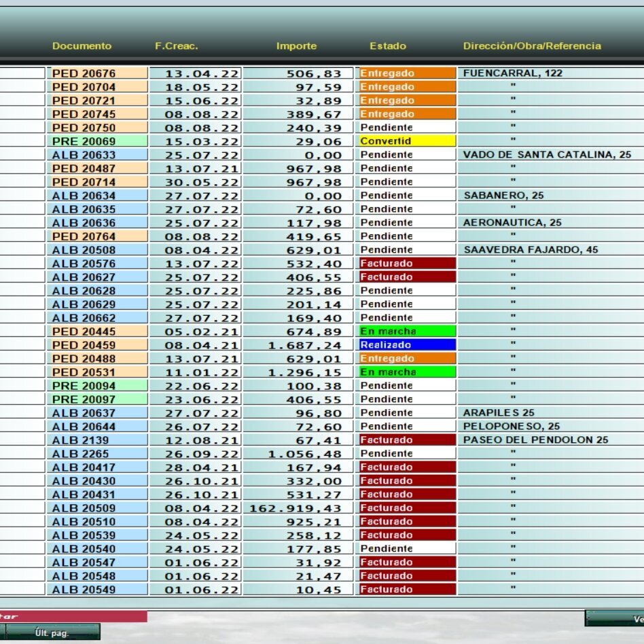This screenshot has width=644, height=644.
Task: Click the Dirección/Obra/Referencia column header
Action: pos(532,46)
